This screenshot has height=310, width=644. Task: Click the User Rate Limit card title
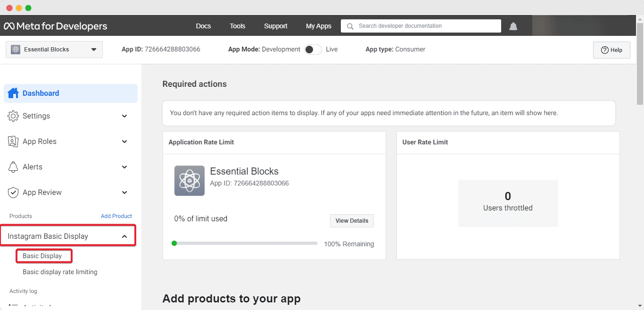[x=425, y=142]
